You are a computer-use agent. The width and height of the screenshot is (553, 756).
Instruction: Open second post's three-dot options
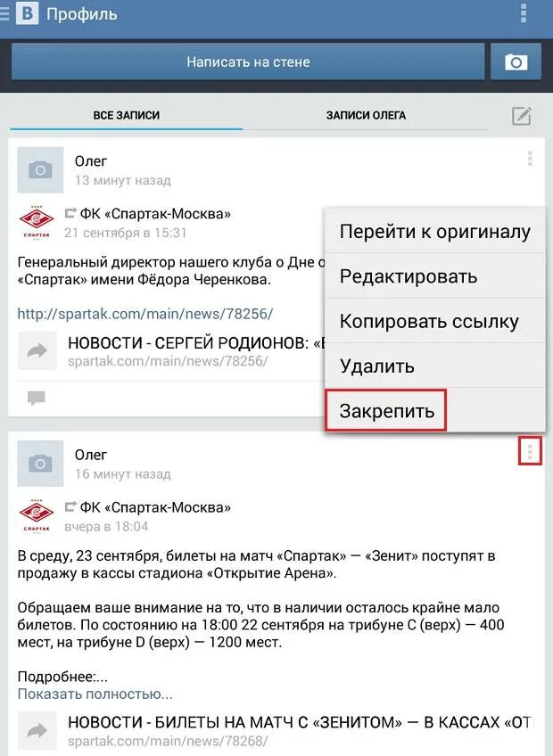[x=530, y=452]
